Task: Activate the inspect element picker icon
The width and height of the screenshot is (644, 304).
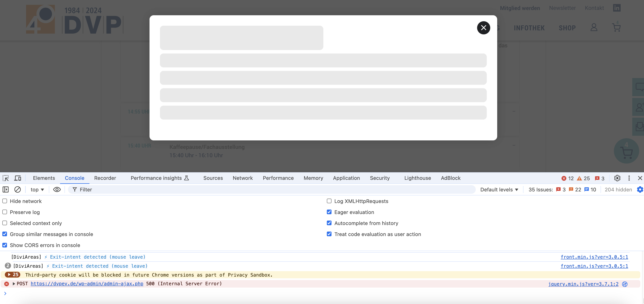Action: click(5, 178)
